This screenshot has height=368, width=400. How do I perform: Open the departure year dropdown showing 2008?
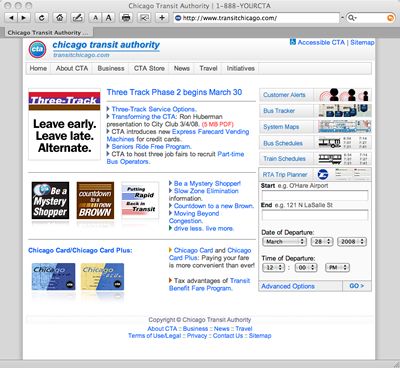click(352, 242)
